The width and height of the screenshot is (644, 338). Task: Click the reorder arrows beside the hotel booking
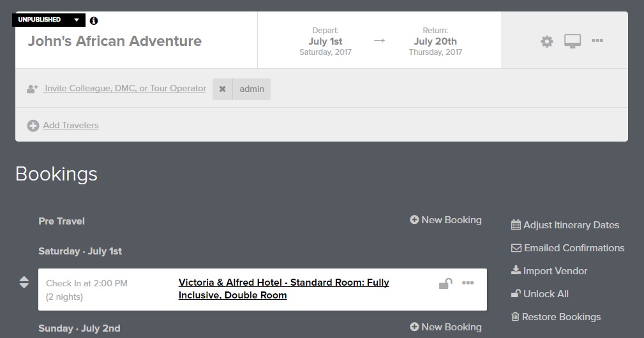pos(24,282)
